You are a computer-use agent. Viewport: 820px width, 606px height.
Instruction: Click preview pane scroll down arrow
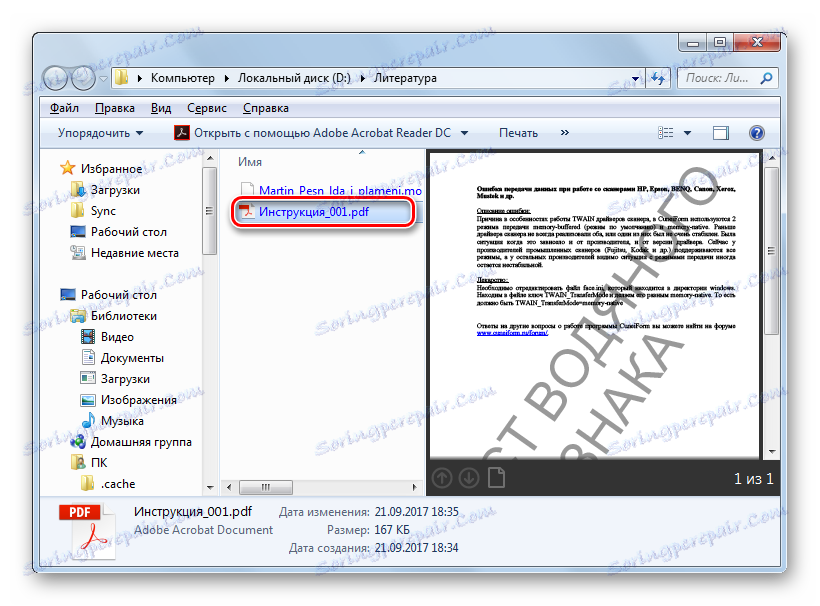click(x=772, y=452)
